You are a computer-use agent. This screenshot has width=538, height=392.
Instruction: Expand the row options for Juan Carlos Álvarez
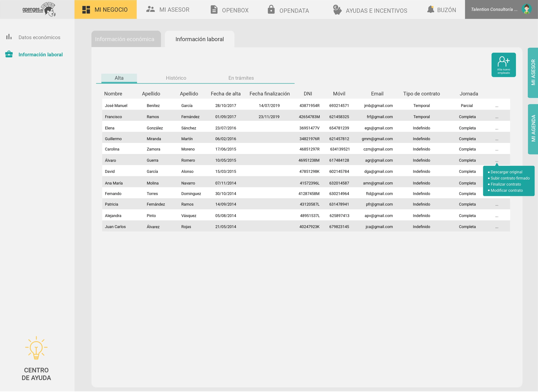click(497, 227)
